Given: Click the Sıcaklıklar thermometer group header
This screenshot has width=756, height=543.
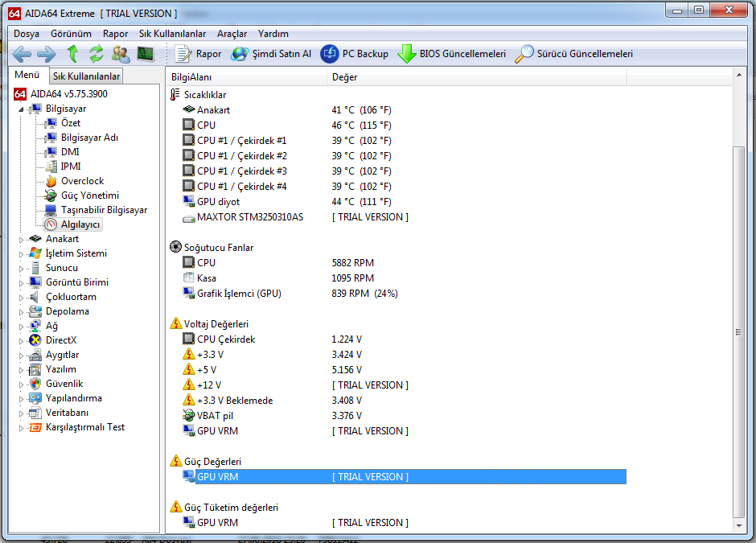Looking at the screenshot, I should (198, 95).
